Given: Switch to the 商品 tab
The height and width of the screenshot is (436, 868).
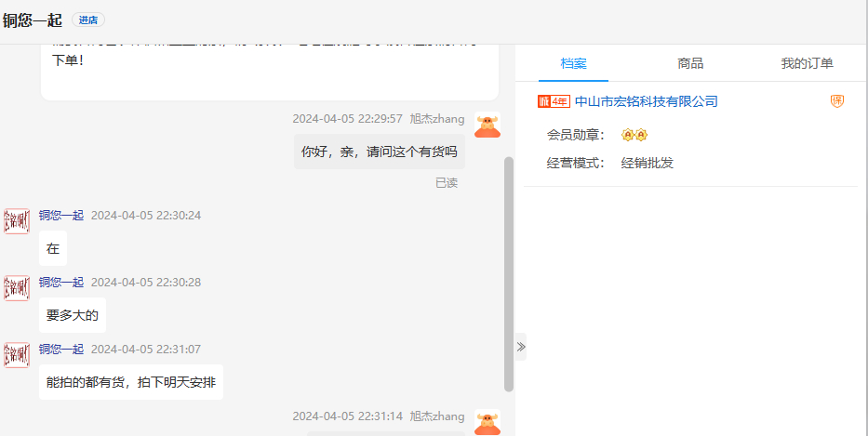Looking at the screenshot, I should [x=690, y=63].
